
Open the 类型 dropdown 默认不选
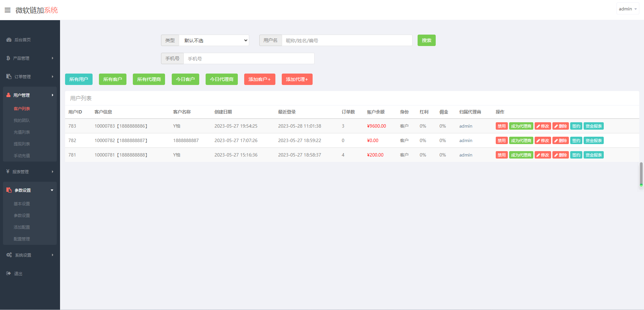point(214,40)
